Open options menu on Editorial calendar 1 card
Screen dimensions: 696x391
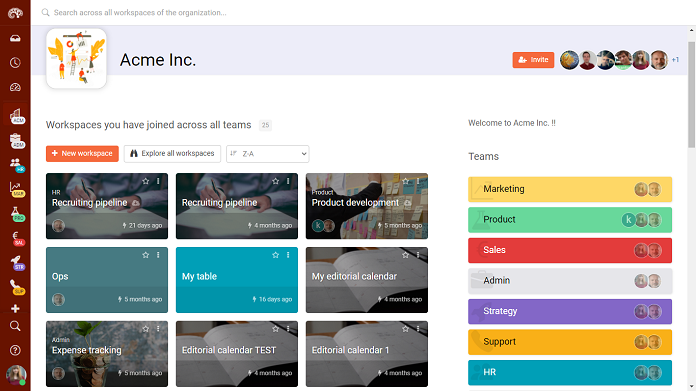tap(418, 329)
